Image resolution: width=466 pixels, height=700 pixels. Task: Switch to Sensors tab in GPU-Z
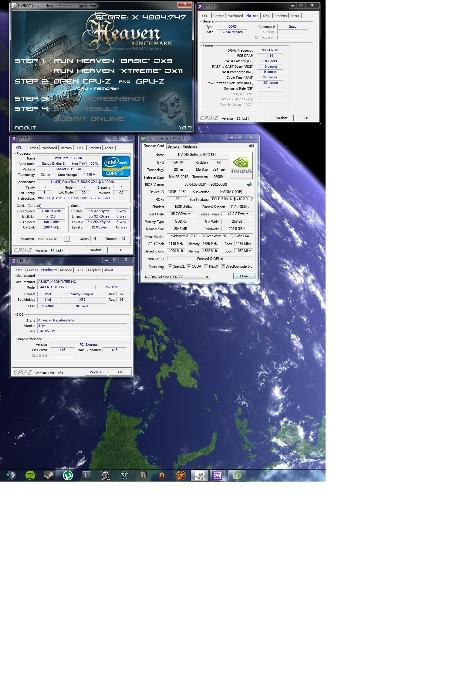click(x=173, y=146)
